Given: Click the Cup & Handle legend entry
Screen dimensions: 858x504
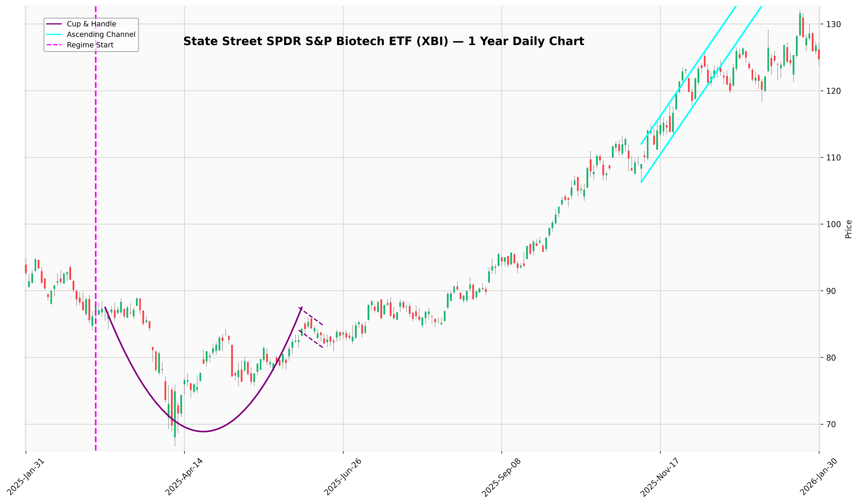Looking at the screenshot, I should [x=91, y=24].
